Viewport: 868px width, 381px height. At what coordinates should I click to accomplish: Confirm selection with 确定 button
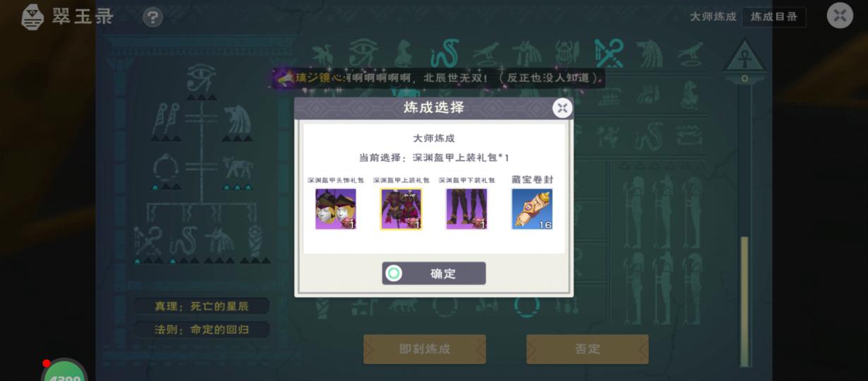point(434,273)
